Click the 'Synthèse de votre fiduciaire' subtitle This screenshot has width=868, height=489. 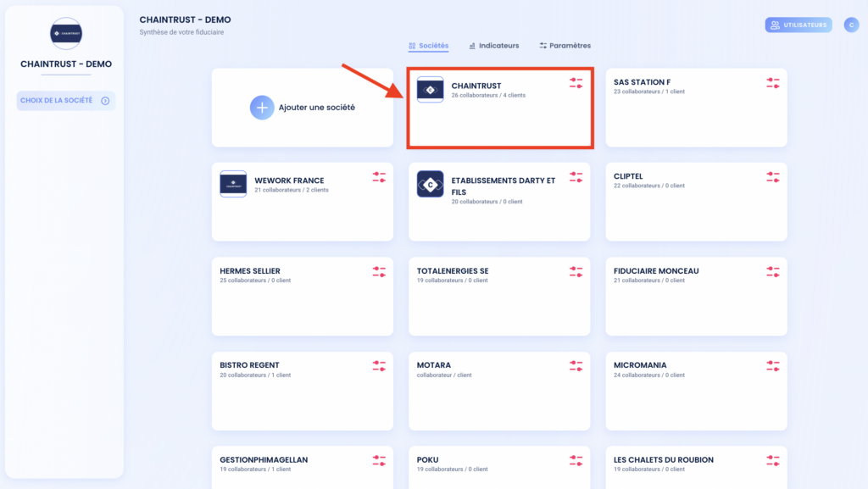click(x=181, y=32)
